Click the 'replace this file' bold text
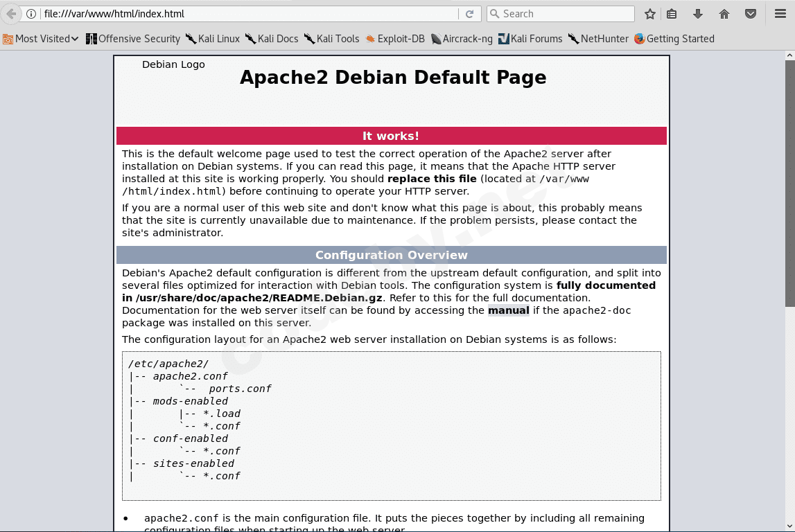 432,178
